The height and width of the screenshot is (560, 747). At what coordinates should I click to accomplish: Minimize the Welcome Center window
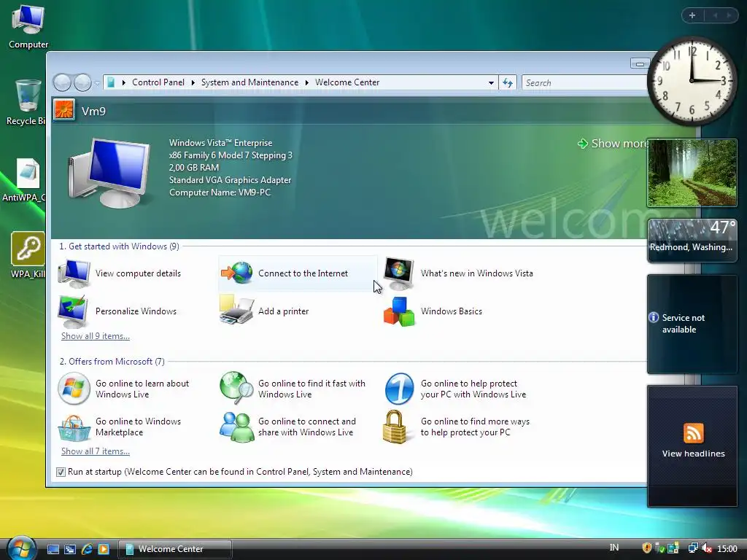[x=640, y=63]
